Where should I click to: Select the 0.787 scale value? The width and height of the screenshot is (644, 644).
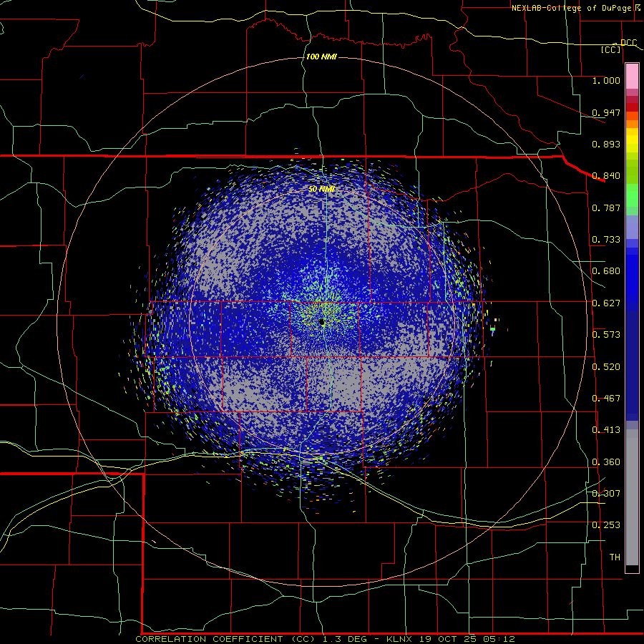(606, 208)
